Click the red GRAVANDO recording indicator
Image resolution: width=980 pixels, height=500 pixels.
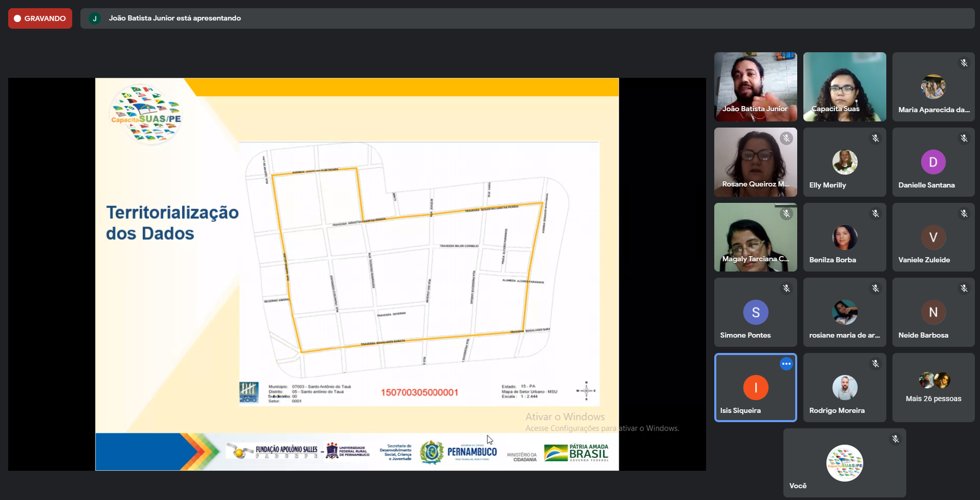tap(40, 18)
